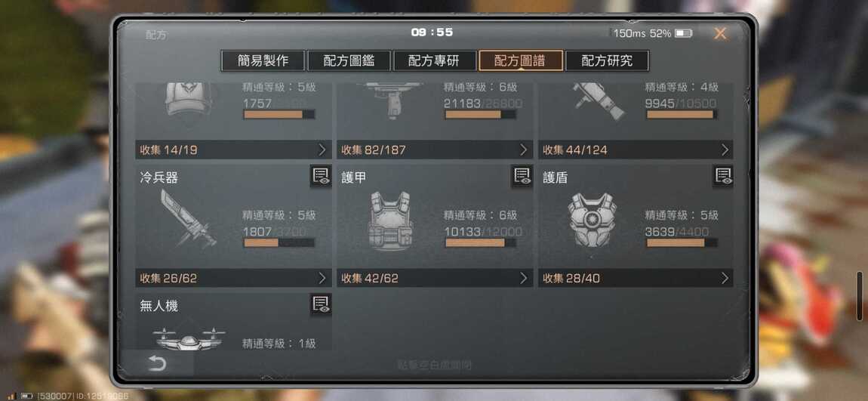Open the 無人機 details list icon

point(321,304)
